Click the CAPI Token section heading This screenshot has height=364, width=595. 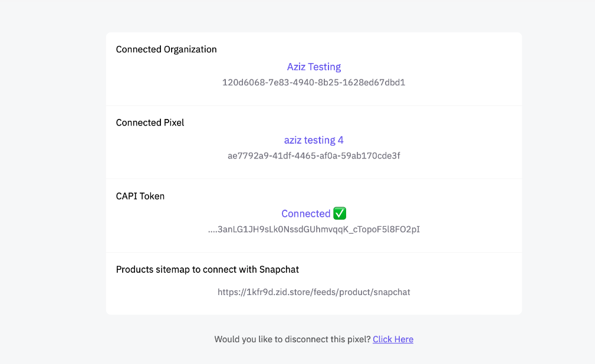[140, 196]
